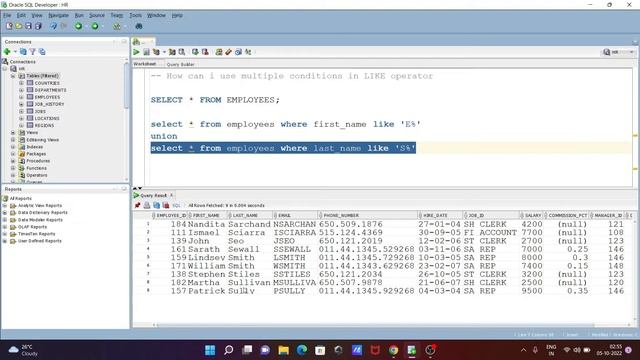Screen dimensions: 640x360
Task: Click the red delete icon in Query Result toolbar
Action: coord(166,205)
